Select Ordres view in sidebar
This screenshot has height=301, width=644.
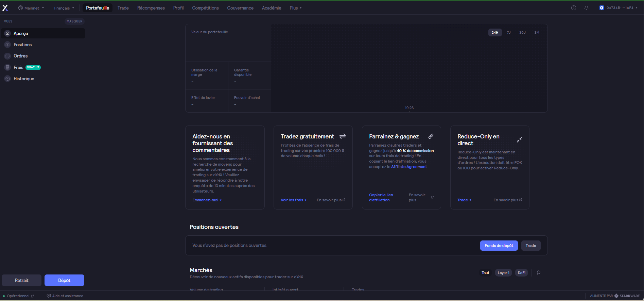pos(43,56)
